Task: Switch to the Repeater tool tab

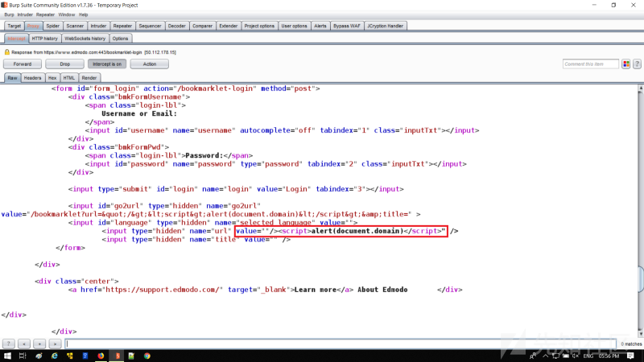Action: (122, 26)
